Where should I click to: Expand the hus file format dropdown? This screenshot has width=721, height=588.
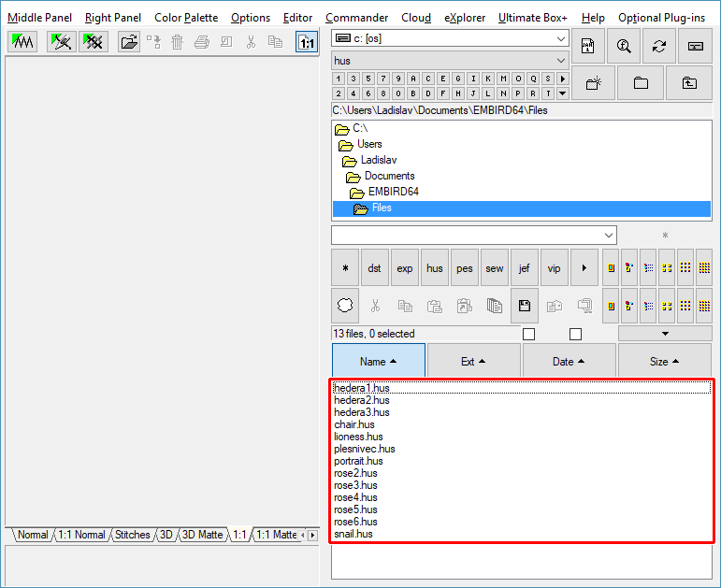[450, 61]
